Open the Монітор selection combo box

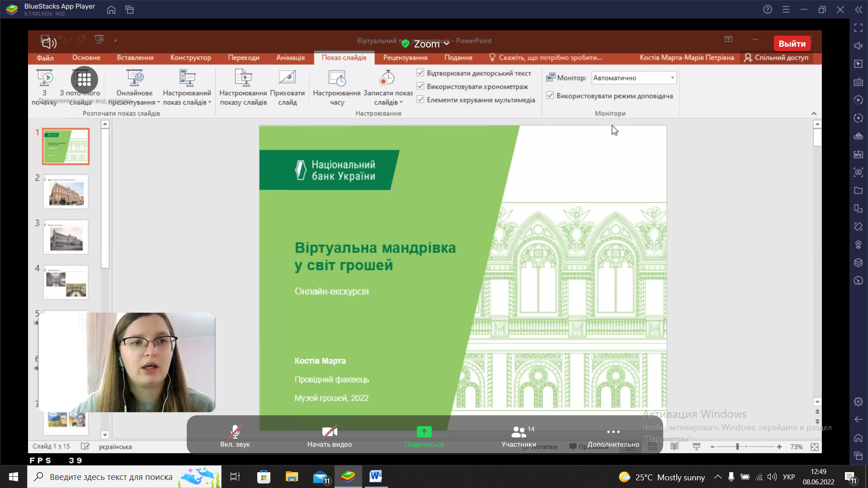tap(634, 78)
